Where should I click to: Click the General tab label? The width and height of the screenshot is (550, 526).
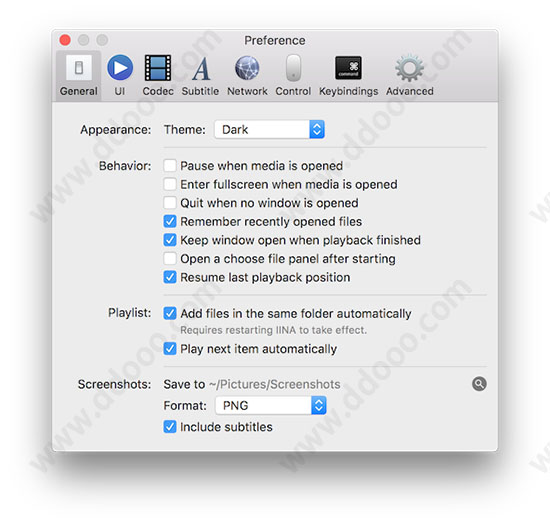(x=79, y=91)
